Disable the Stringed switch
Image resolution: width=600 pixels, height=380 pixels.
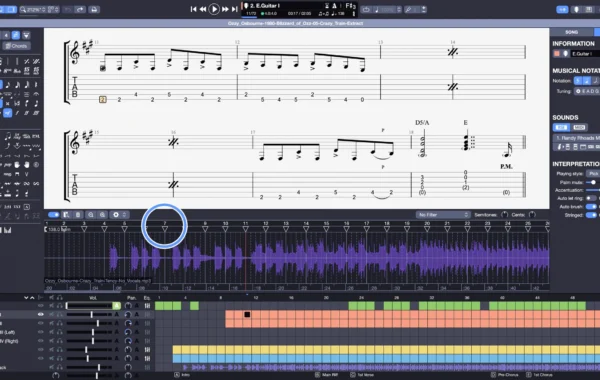[591, 215]
